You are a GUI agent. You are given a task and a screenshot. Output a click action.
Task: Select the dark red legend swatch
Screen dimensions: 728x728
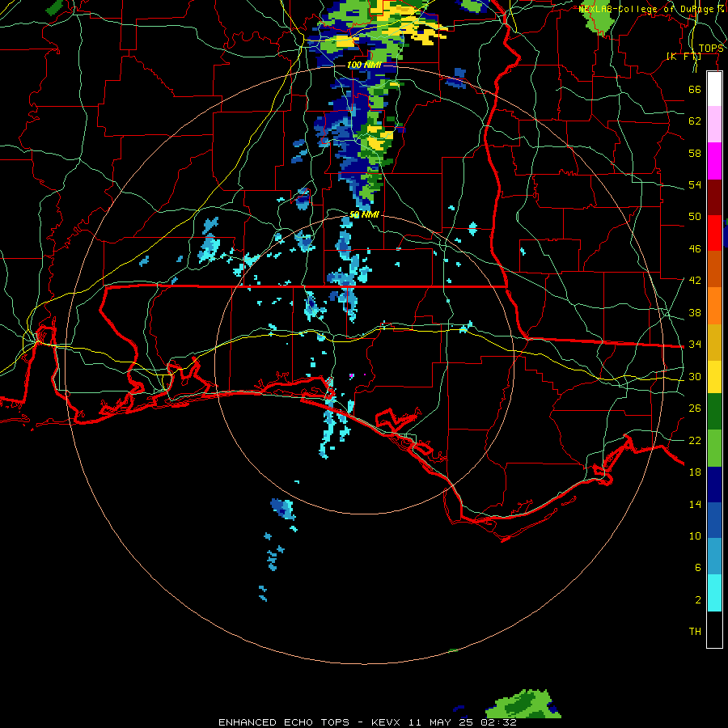pos(714,197)
